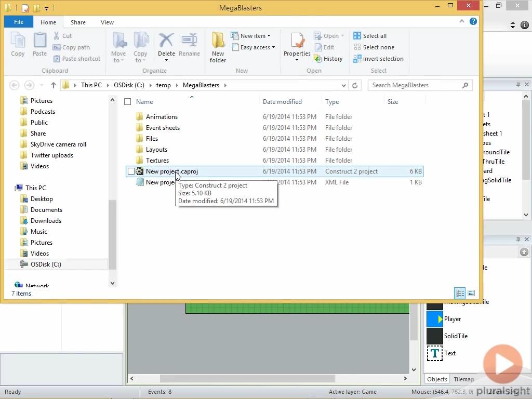Viewport: 532px width, 399px height.
Task: Switch to the View ribbon tab
Action: point(107,22)
